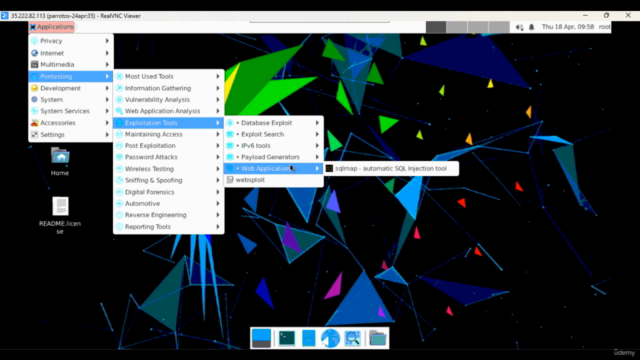Open Post Exploitation submenu
Screen dimensions: 640x360
(x=169, y=146)
